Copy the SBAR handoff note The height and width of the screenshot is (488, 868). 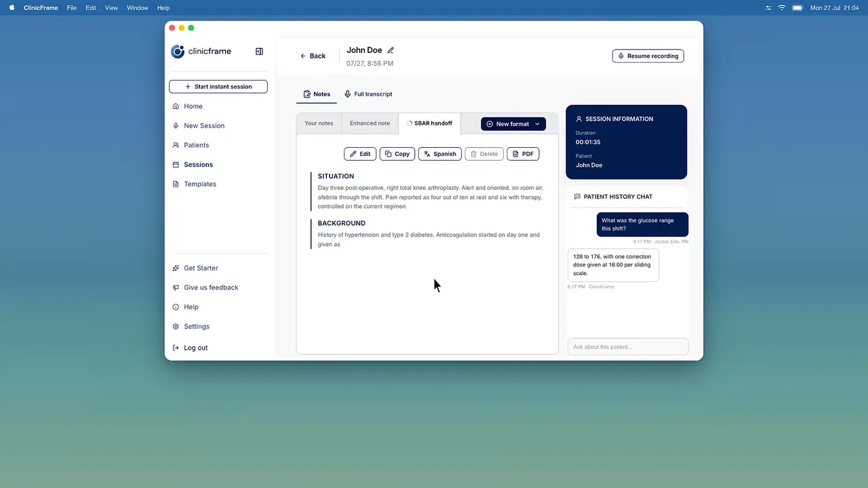[397, 154]
